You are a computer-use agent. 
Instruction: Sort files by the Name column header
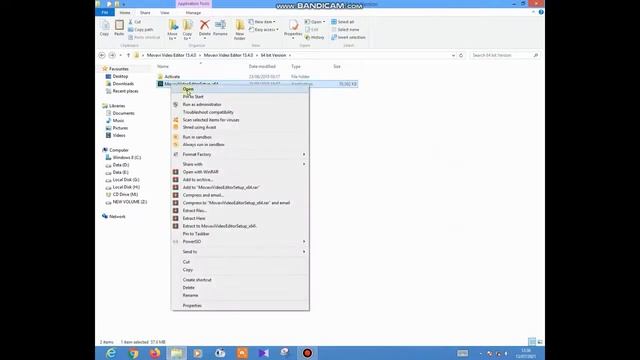click(x=163, y=67)
